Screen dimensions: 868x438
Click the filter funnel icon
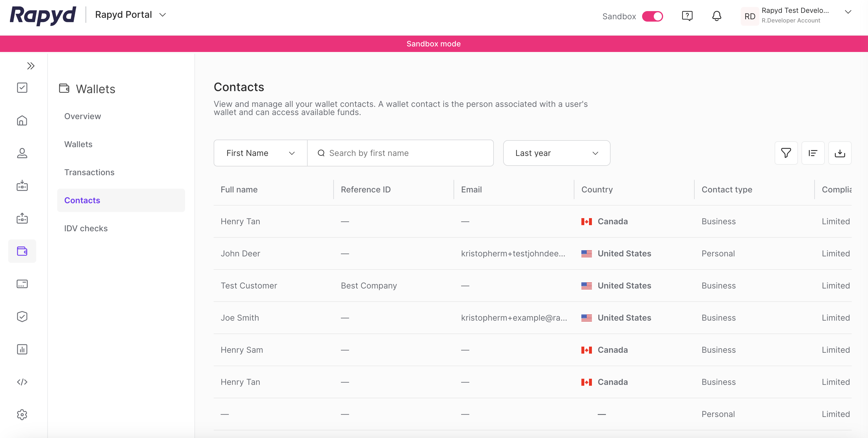(786, 153)
